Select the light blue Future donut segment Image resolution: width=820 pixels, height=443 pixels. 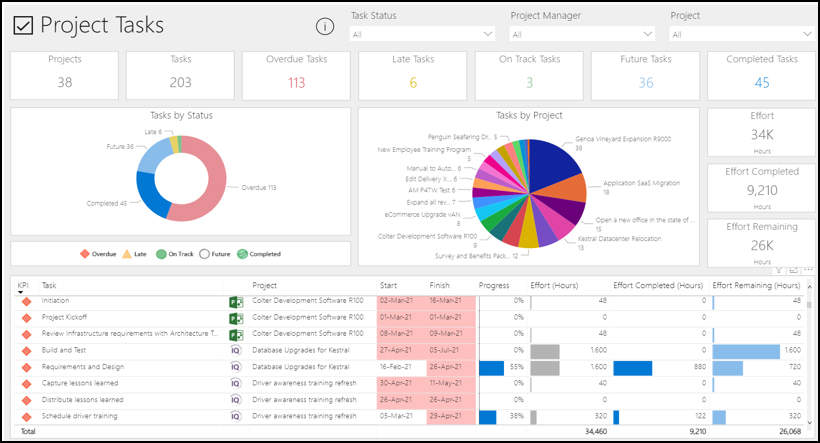point(152,156)
